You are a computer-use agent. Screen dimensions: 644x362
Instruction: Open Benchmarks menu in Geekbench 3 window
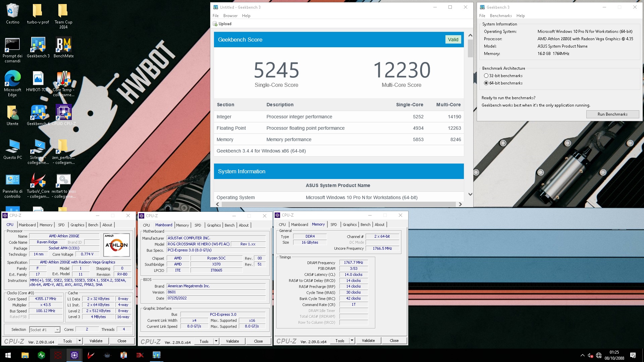click(501, 16)
